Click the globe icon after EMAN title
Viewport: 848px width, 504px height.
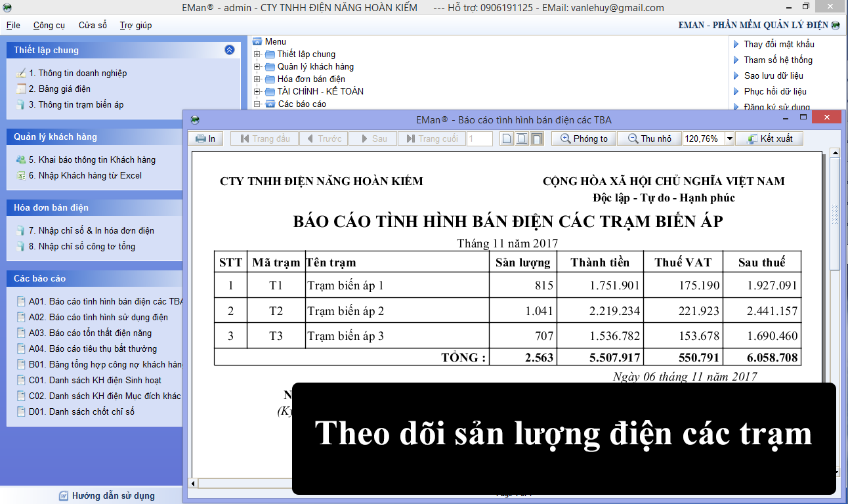(836, 26)
